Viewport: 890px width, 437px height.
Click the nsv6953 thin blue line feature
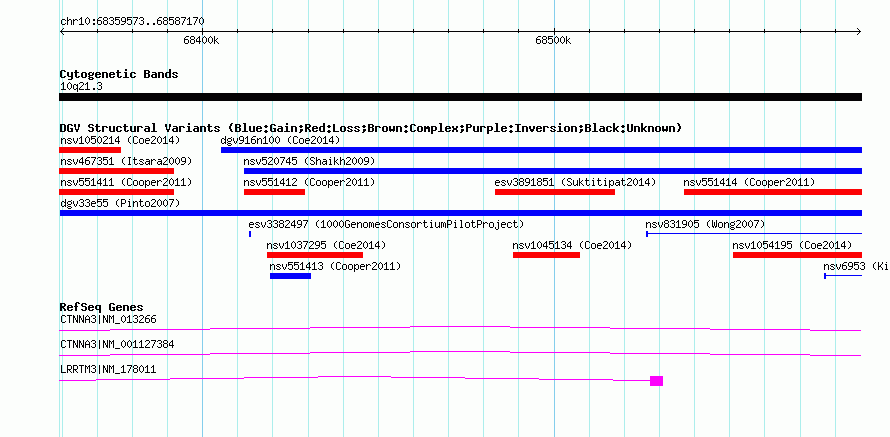843,276
